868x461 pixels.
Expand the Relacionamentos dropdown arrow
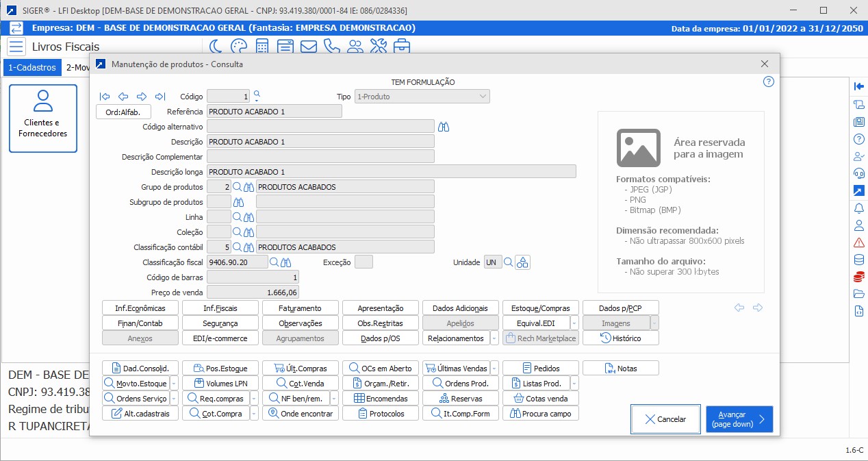[x=494, y=338]
